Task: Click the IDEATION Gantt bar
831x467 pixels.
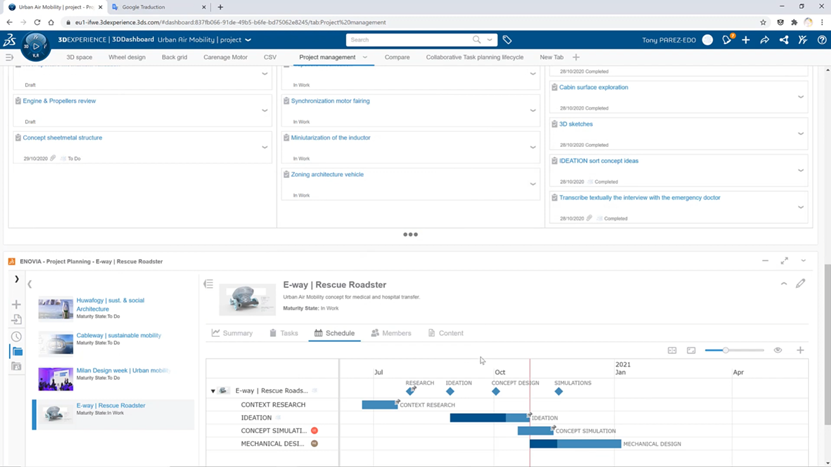Action: pyautogui.click(x=490, y=418)
